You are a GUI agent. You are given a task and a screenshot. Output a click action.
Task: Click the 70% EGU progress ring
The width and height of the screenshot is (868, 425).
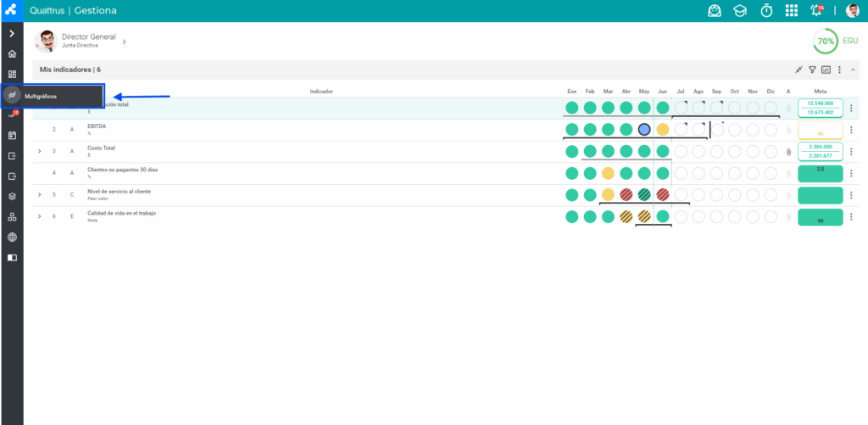826,42
